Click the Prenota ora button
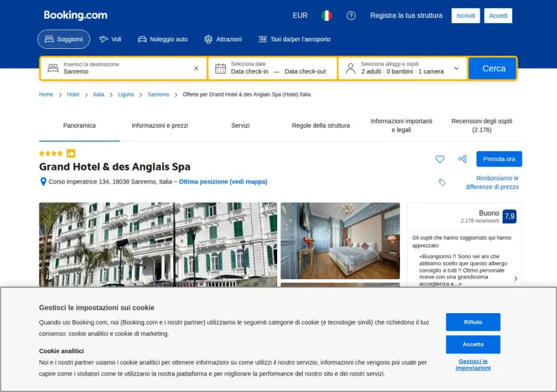 [499, 159]
